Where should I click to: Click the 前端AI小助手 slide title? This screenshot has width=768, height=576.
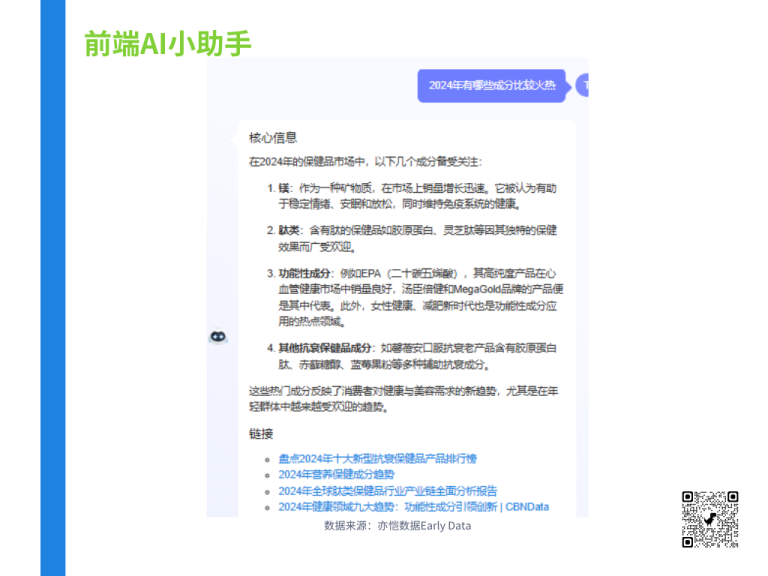tap(167, 42)
